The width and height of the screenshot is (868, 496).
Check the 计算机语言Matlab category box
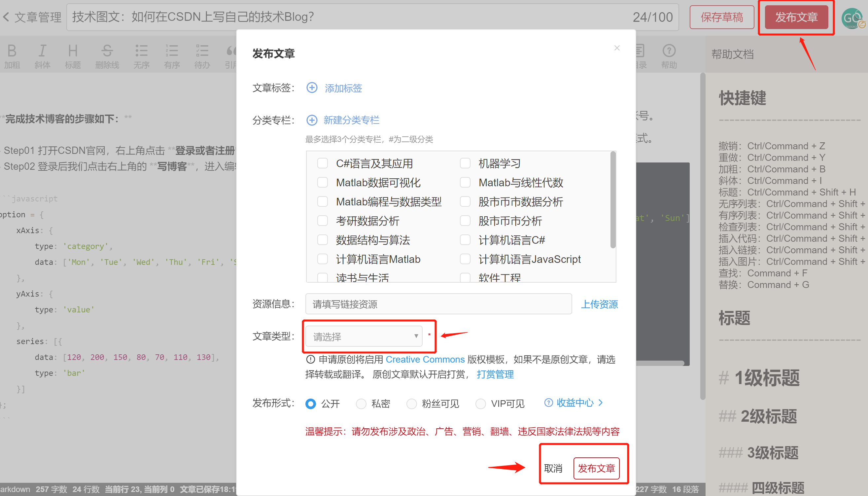(322, 259)
